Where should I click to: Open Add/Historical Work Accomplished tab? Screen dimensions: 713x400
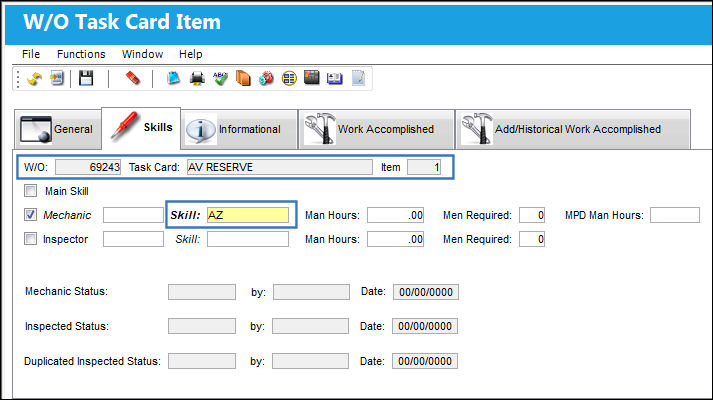click(x=573, y=129)
